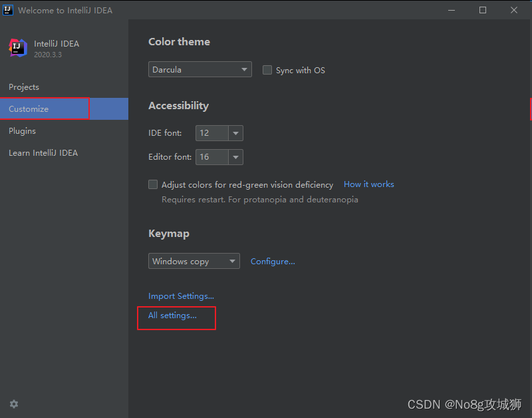532x418 pixels.
Task: Select the Customize tab
Action: pyautogui.click(x=64, y=108)
